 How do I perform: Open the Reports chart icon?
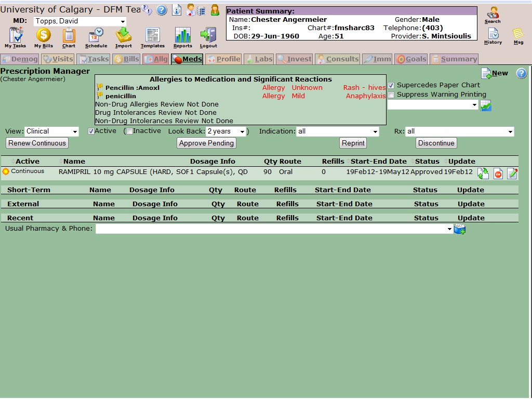(183, 36)
